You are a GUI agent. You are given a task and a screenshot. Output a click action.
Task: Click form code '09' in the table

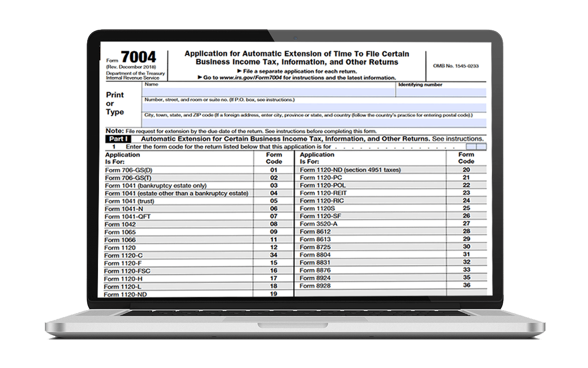[274, 232]
